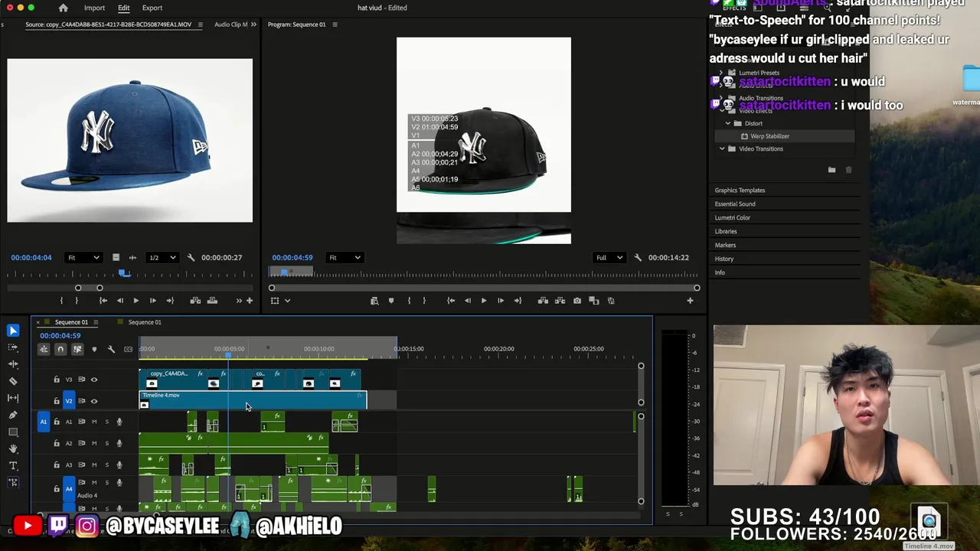Open the Libraries panel
980x551 pixels.
click(x=726, y=232)
